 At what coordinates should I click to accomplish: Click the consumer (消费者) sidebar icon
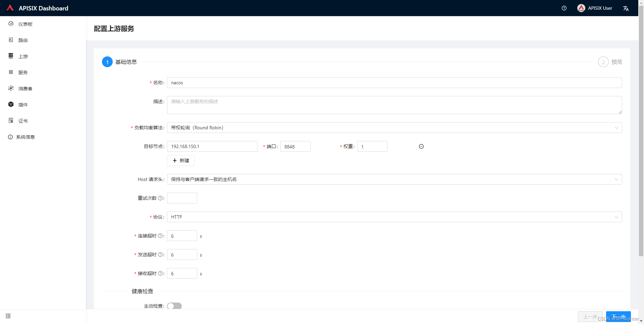(x=11, y=88)
